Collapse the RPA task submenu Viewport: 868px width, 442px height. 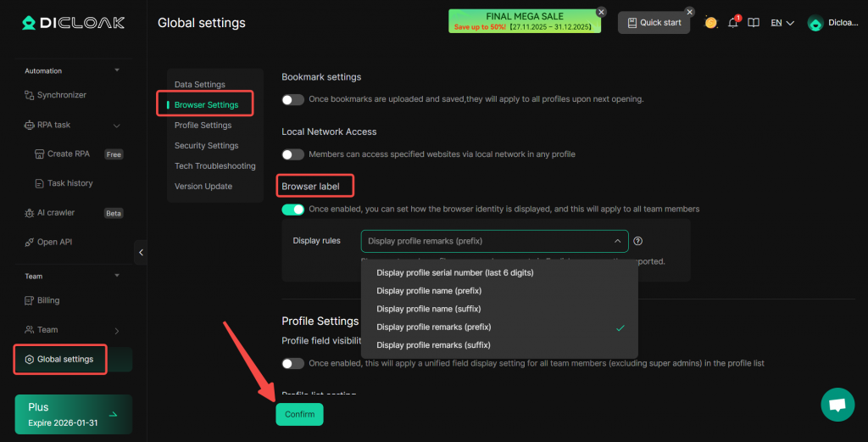[117, 126]
